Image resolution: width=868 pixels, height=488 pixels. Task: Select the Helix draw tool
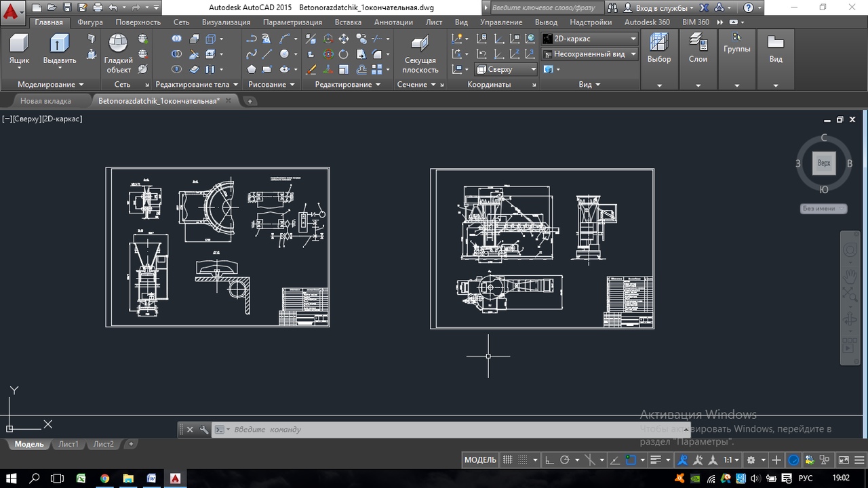click(x=267, y=39)
